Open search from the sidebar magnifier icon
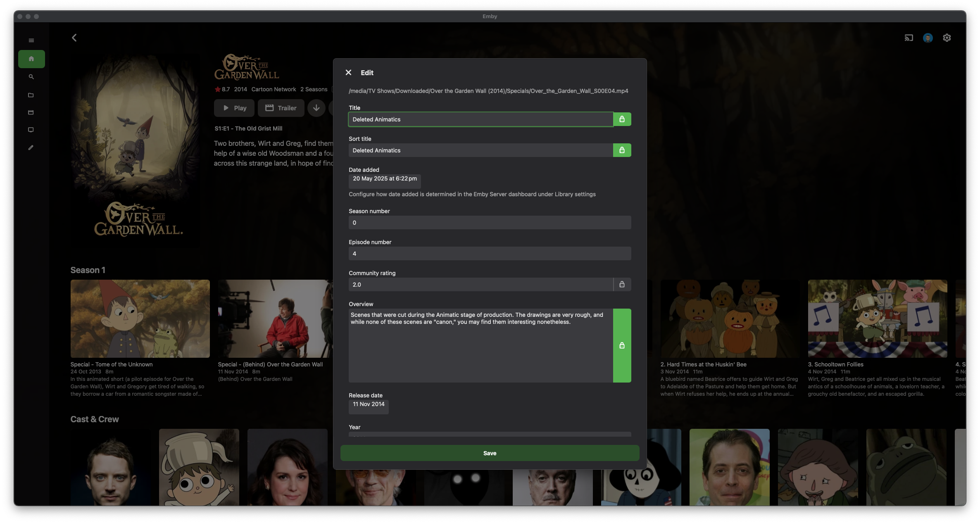Screen dimensions: 980x523 [31, 77]
